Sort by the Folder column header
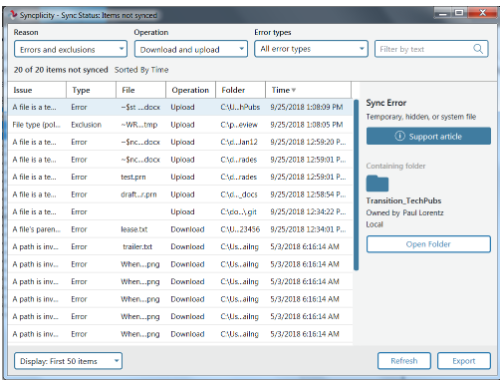This screenshot has width=500, height=381. tap(241, 90)
